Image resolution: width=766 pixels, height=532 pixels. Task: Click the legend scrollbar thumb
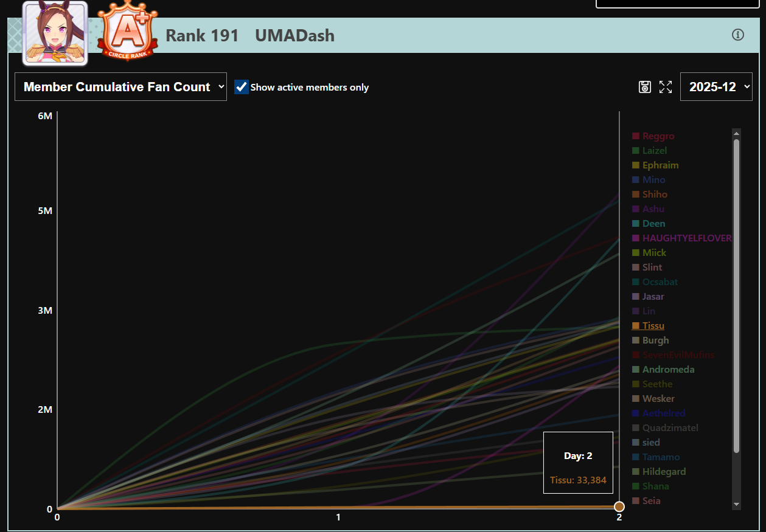736,295
